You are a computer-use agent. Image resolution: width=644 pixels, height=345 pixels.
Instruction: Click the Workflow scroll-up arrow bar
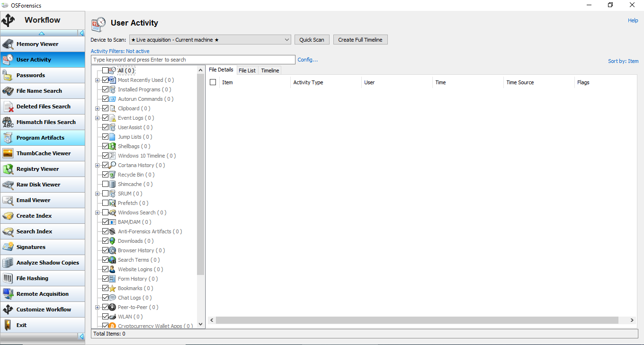[x=42, y=33]
